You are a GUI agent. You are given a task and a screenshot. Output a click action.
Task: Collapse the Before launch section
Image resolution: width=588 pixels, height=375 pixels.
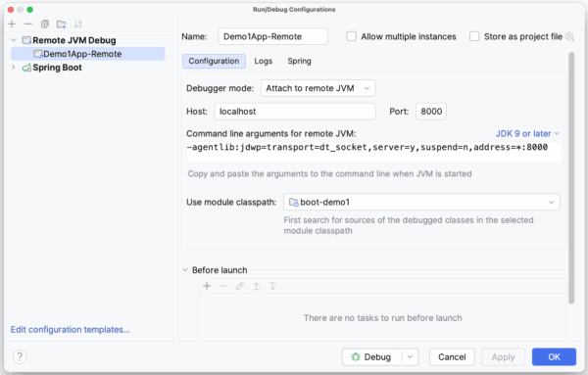point(185,270)
